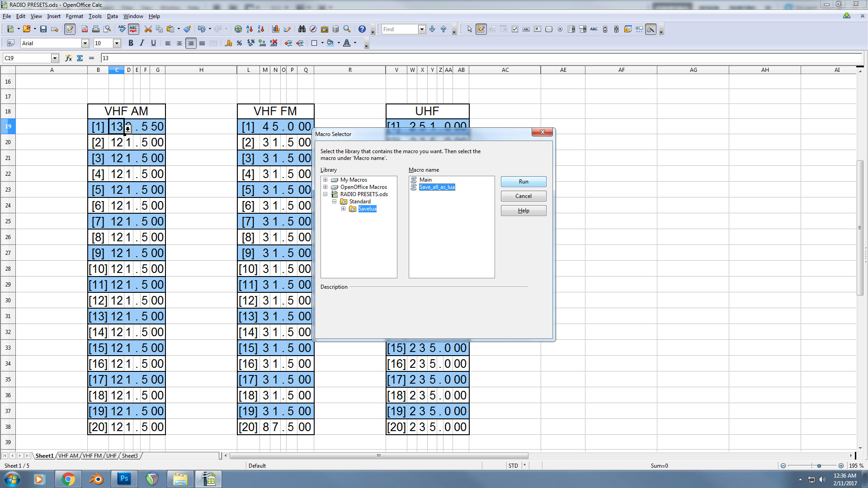Click the Format Paintbrush icon
This screenshot has height=488, width=868.
(187, 29)
